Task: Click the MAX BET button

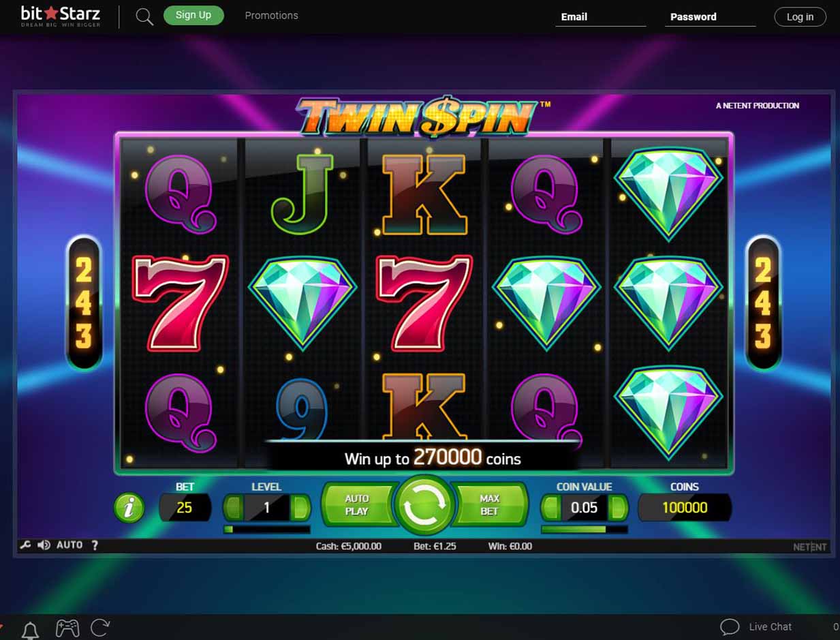Action: point(489,505)
